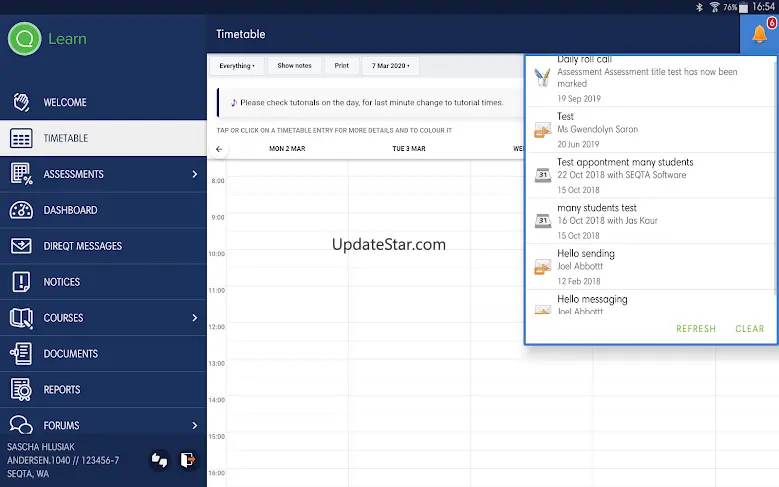Click calendar icon beside Test appointment notification
Viewport: 779px width, 487px height.
[543, 175]
